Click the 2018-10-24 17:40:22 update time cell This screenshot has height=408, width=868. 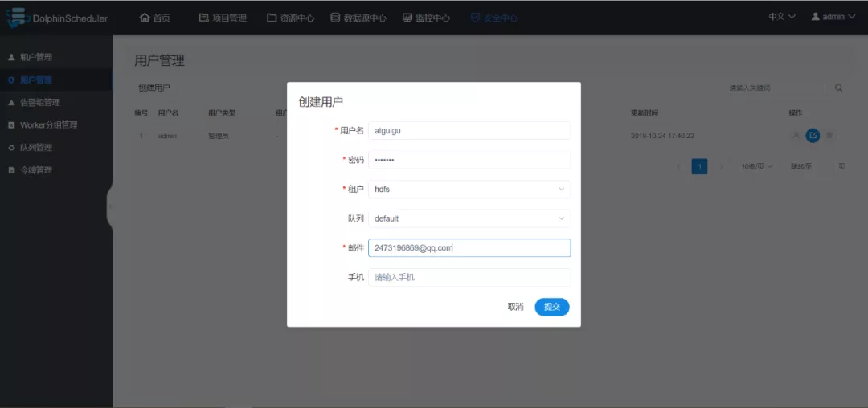662,136
